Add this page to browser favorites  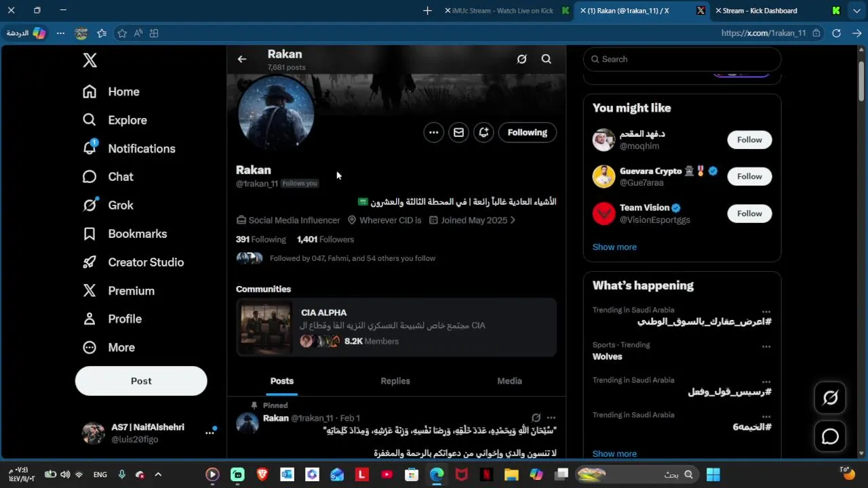[x=122, y=33]
